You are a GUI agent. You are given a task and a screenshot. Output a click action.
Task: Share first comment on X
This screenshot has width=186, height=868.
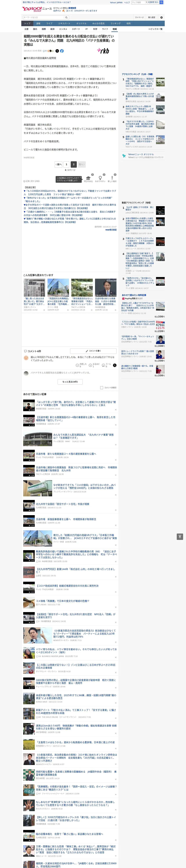tap(115, 365)
